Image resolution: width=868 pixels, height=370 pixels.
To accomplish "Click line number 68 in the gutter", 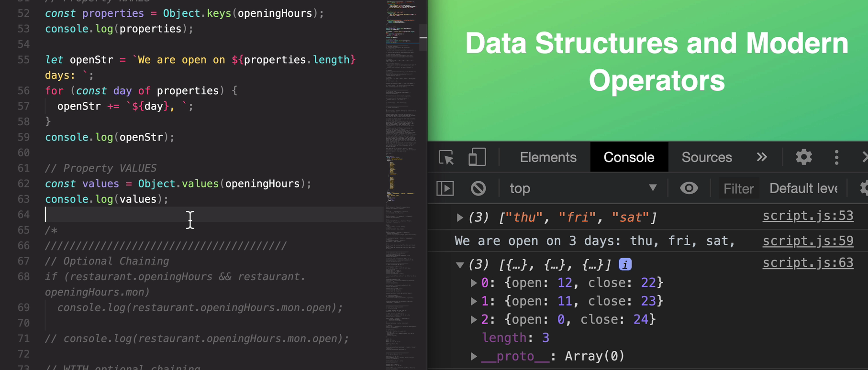I will (x=23, y=277).
